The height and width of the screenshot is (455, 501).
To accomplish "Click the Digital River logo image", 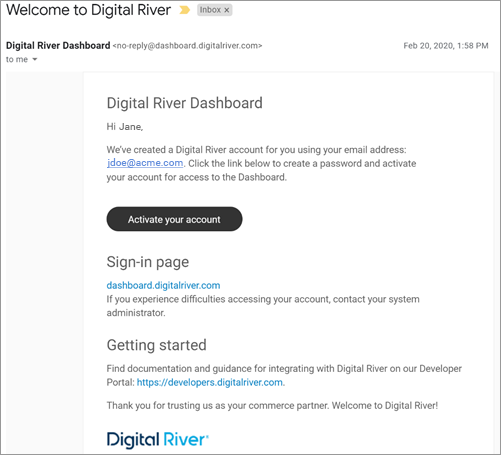I will (158, 439).
